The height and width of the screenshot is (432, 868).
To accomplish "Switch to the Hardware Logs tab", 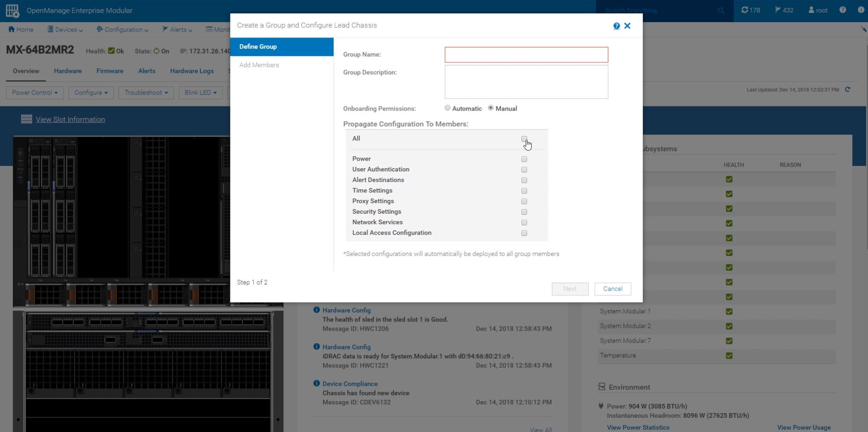I will (192, 71).
